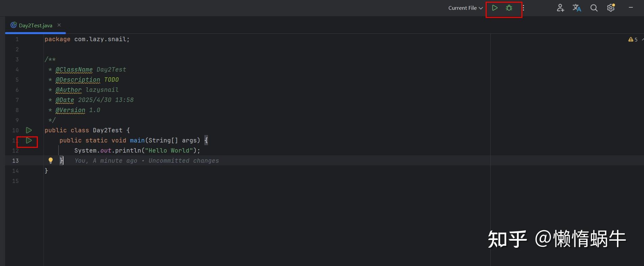The height and width of the screenshot is (266, 644).
Task: Run the Day2Test class from the line 10 gutter arrow
Action: click(x=29, y=130)
